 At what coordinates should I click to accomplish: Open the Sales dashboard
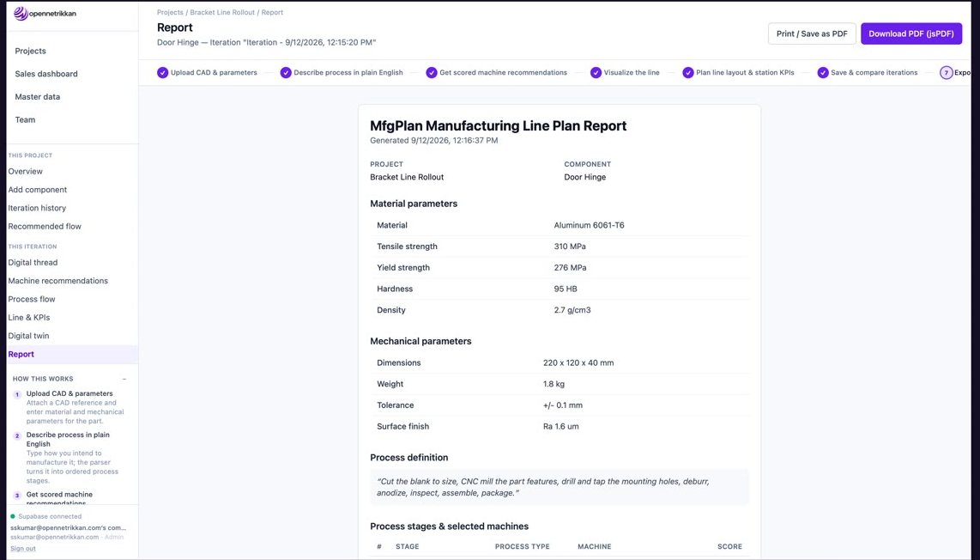click(46, 74)
